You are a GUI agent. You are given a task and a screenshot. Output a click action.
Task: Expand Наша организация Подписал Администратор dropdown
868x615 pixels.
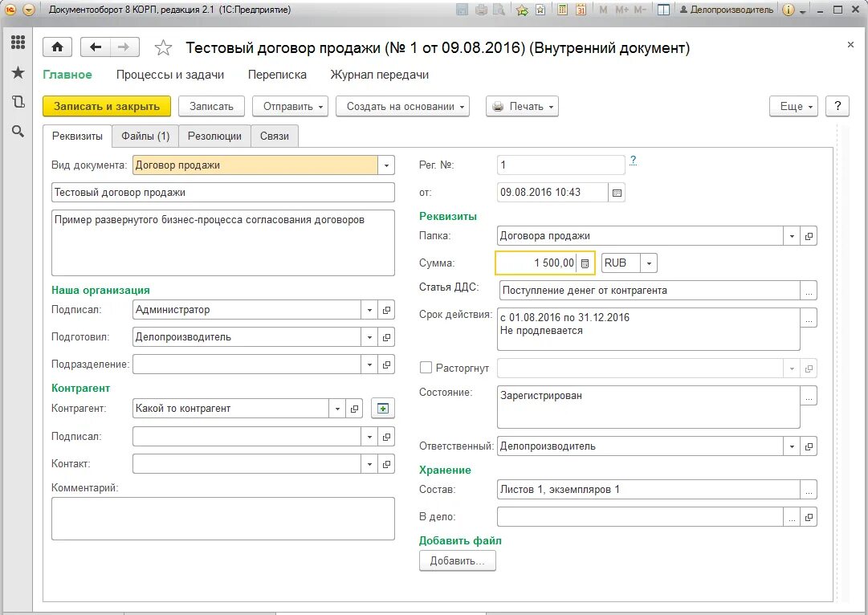(x=369, y=310)
